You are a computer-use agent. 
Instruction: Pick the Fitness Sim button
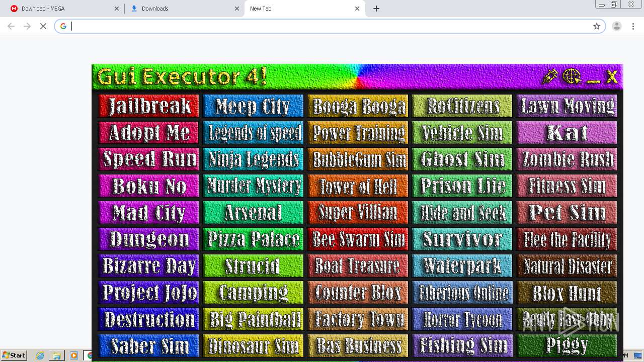[x=567, y=186]
